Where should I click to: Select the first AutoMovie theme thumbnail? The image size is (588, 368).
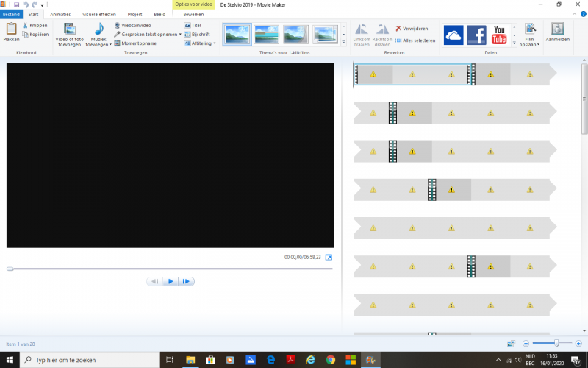(x=237, y=34)
